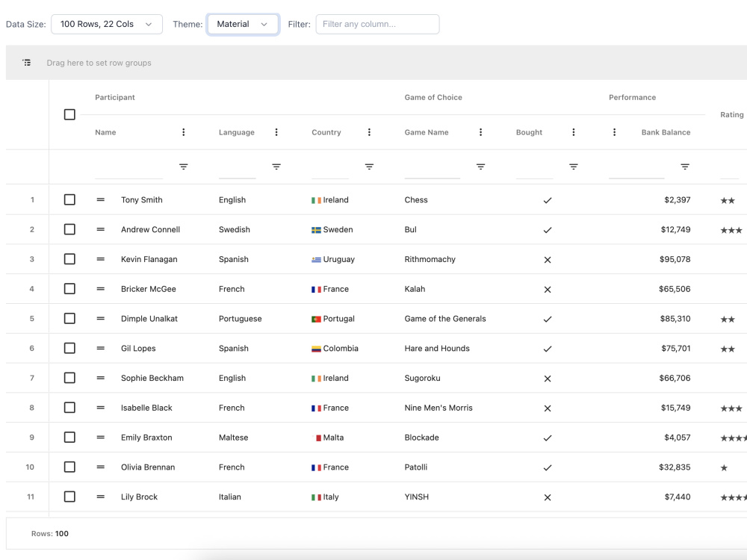The image size is (747, 560).
Task: Click the Name column filter icon
Action: click(x=184, y=167)
